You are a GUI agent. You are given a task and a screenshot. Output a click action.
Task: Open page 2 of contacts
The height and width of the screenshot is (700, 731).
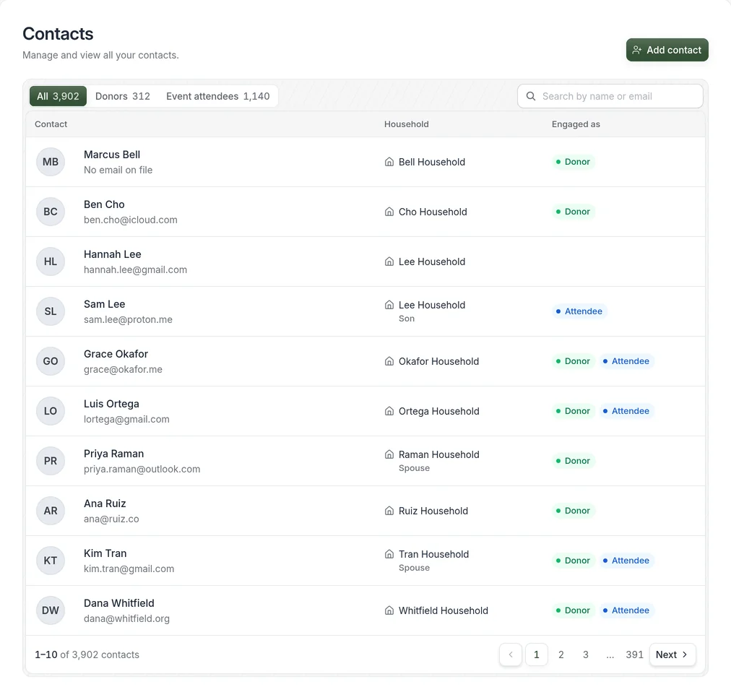click(561, 654)
